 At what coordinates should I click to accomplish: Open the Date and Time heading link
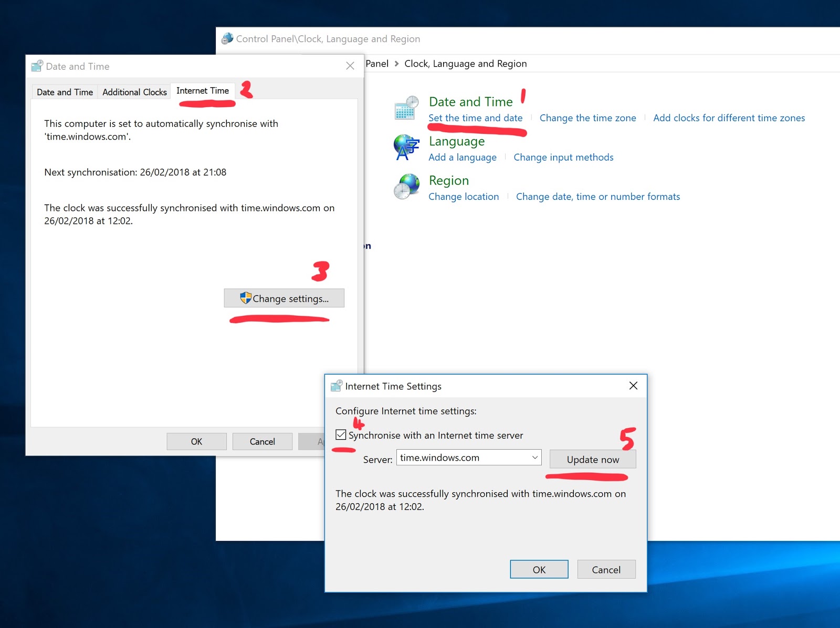coord(470,102)
